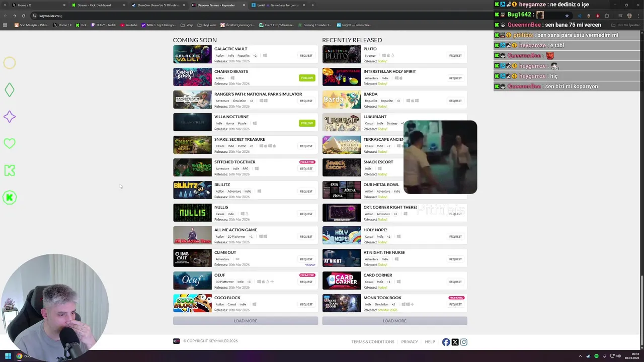The height and width of the screenshot is (362, 644).
Task: Open the Nullis game thumbnail
Action: click(x=192, y=213)
